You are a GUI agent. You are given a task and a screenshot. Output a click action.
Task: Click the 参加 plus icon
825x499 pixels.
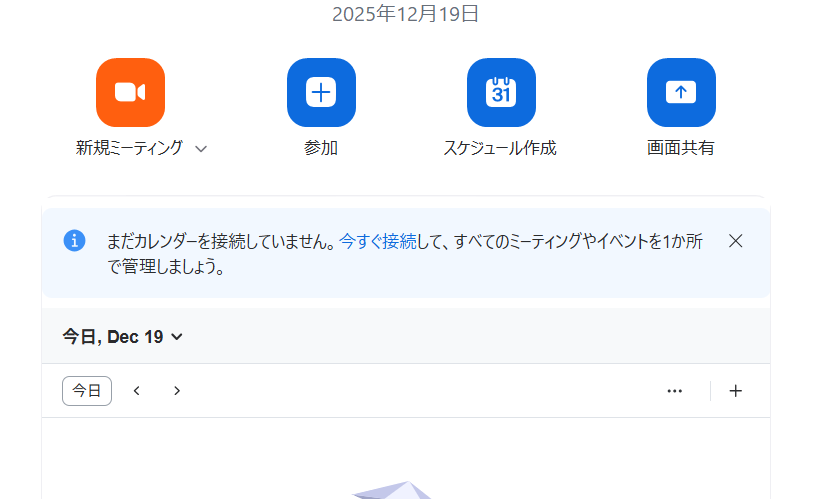pyautogui.click(x=321, y=92)
